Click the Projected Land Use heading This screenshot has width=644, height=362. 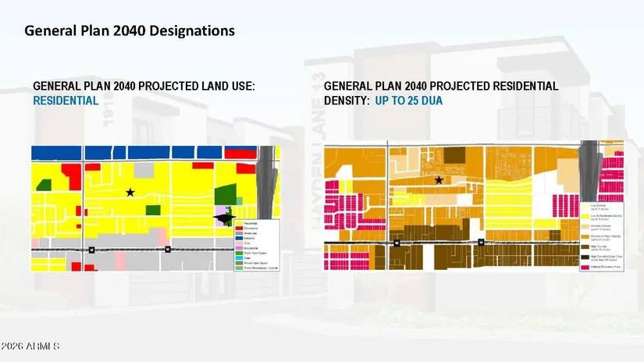pos(144,87)
